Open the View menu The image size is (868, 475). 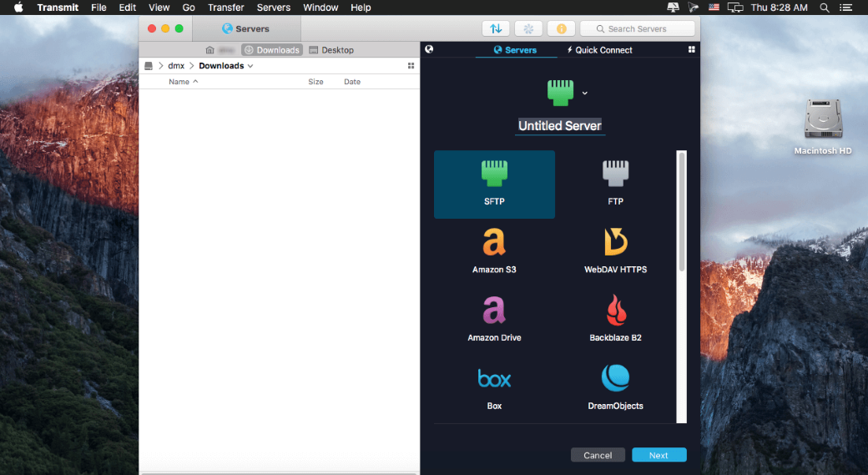[x=159, y=8]
